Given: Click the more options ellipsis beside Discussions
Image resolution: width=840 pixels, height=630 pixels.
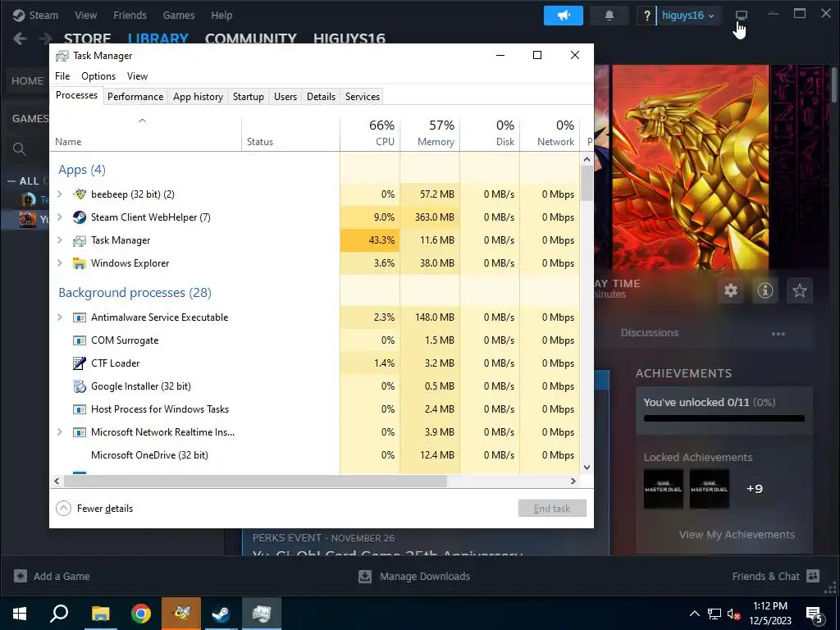Looking at the screenshot, I should tap(778, 334).
